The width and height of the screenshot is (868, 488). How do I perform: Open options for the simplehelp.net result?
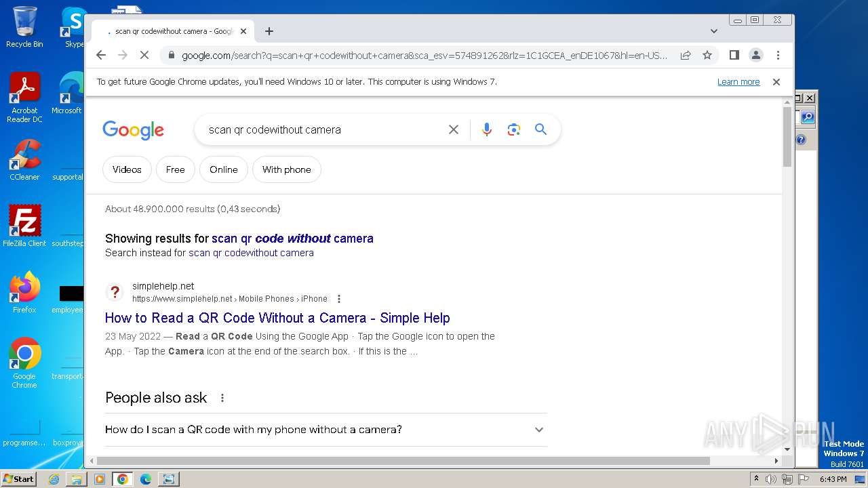[x=339, y=299]
